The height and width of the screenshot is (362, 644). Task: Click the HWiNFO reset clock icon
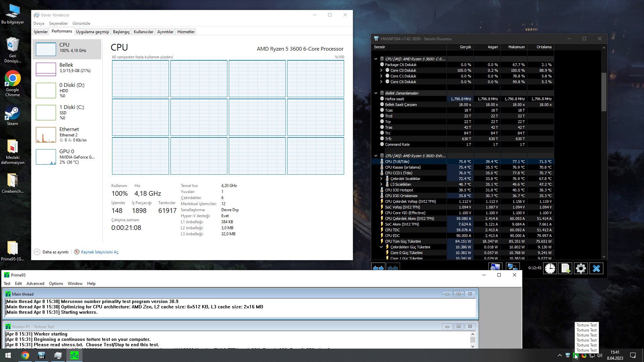click(550, 268)
